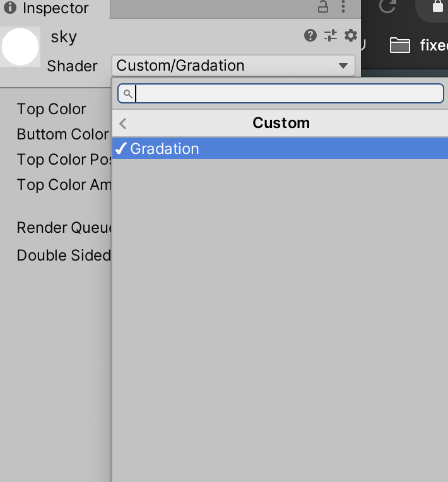The width and height of the screenshot is (448, 482).
Task: Click the Inspector info icon
Action: click(x=9, y=8)
